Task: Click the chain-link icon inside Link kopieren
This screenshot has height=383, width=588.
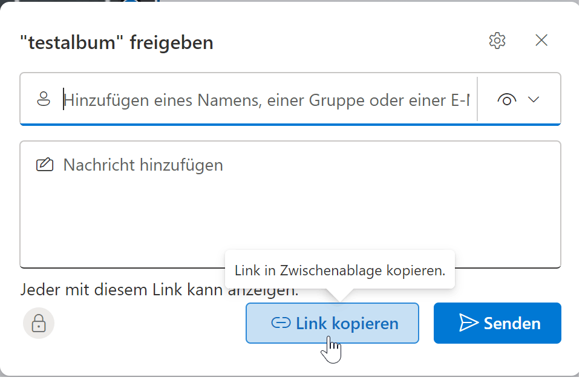Action: [281, 323]
